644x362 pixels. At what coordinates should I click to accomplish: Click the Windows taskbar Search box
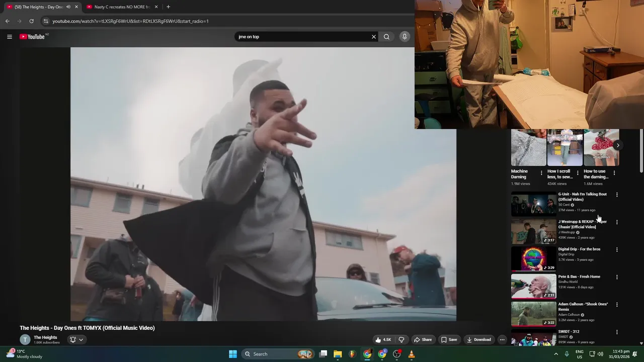[x=278, y=354]
